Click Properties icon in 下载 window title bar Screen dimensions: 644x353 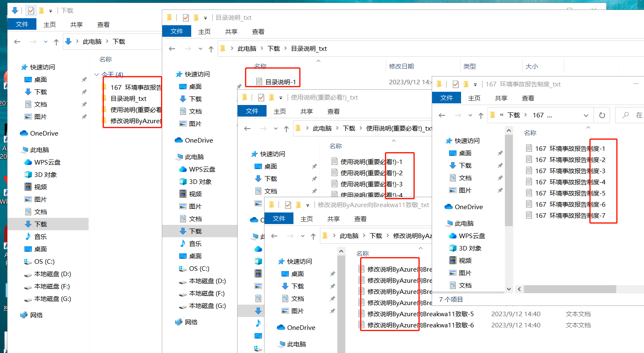(31, 10)
